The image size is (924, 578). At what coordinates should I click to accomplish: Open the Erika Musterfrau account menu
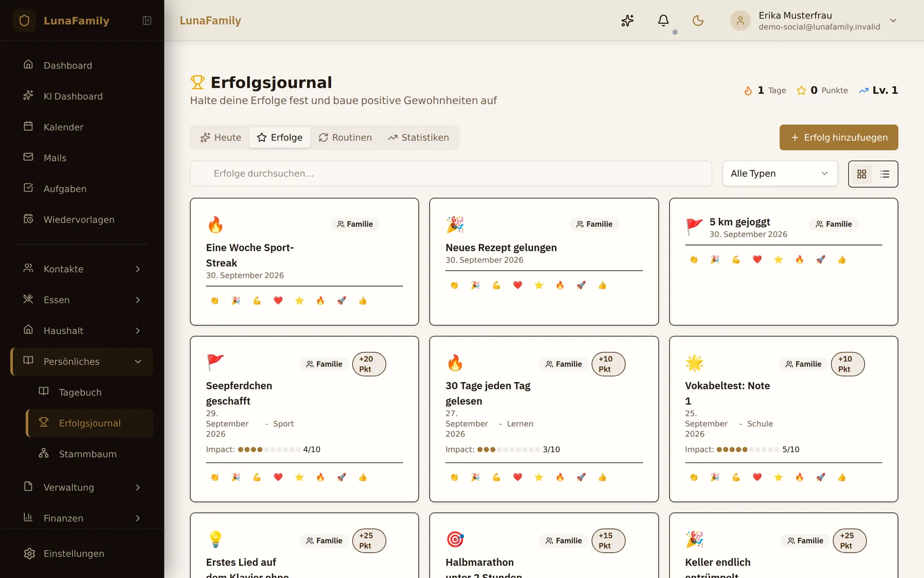(814, 21)
